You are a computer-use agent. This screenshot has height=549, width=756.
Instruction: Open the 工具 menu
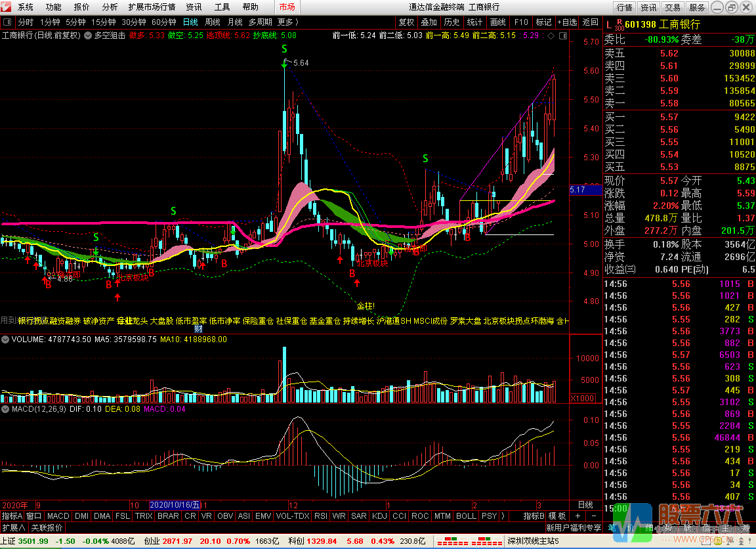222,7
